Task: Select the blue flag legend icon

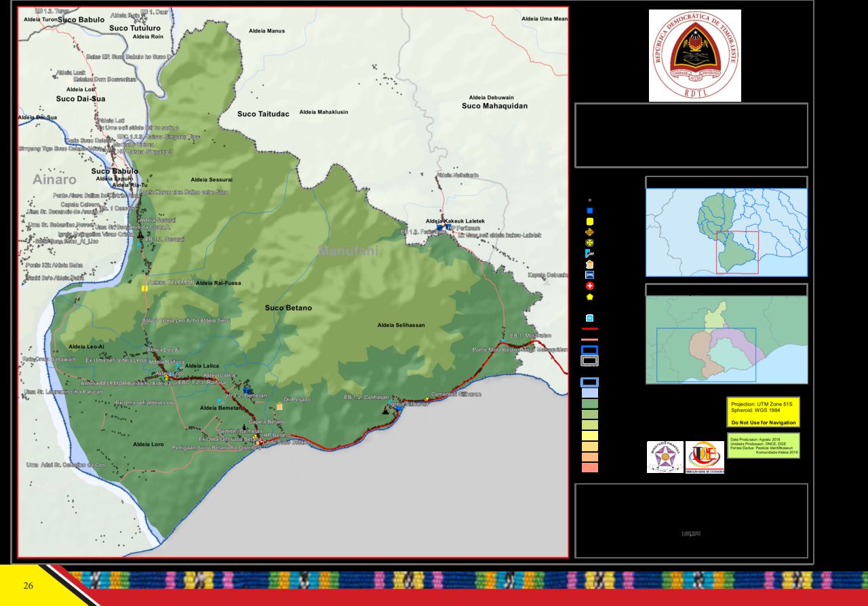Action: (x=590, y=253)
